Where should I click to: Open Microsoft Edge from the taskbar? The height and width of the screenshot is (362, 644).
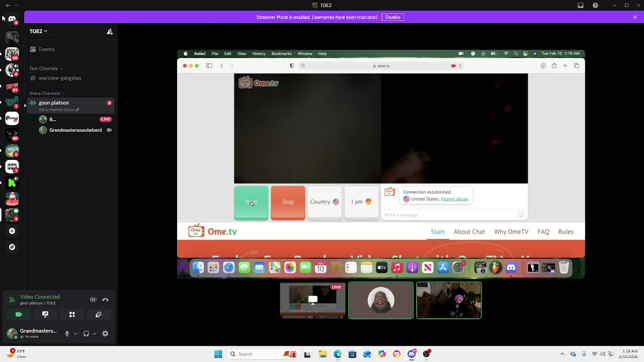click(338, 354)
